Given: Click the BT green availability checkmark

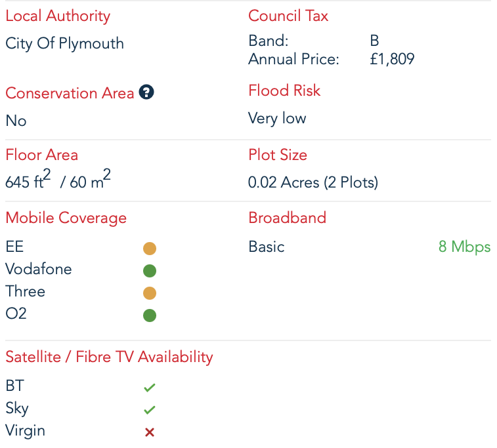Looking at the screenshot, I should pyautogui.click(x=150, y=388).
